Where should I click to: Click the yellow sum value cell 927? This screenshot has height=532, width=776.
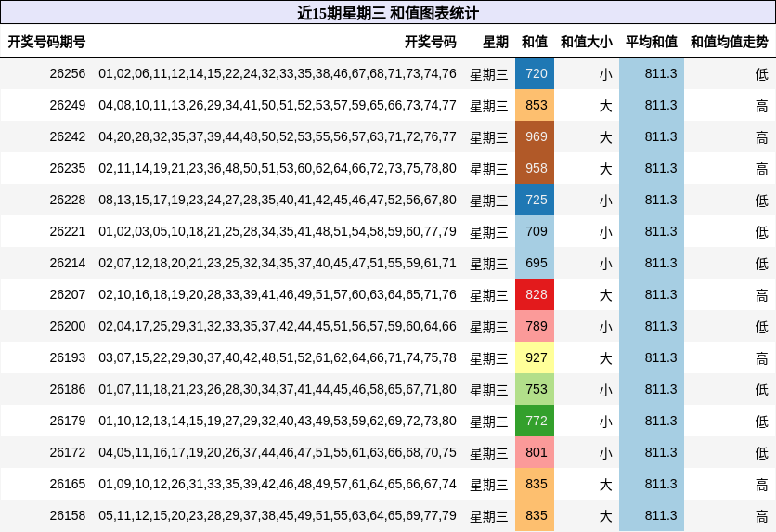tap(535, 357)
